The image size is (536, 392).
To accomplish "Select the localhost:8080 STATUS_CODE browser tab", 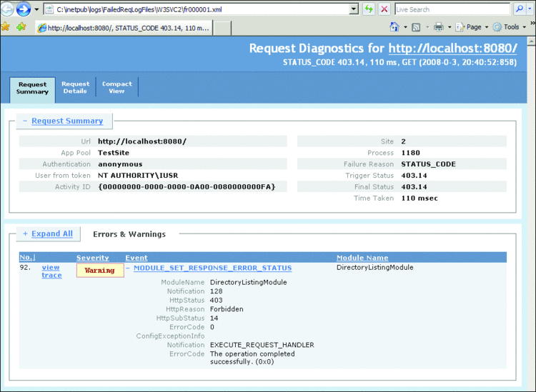I will point(124,28).
